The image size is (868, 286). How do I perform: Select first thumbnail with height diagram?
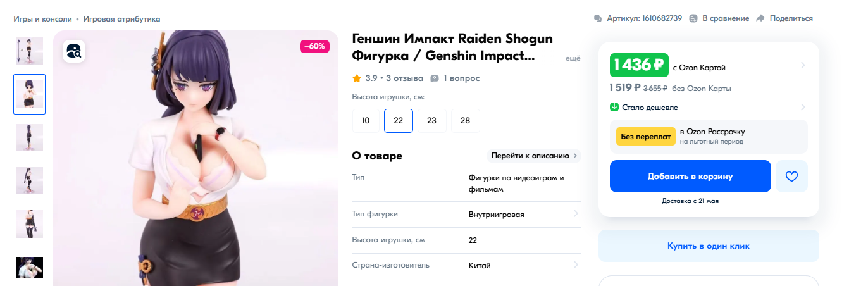coord(29,51)
